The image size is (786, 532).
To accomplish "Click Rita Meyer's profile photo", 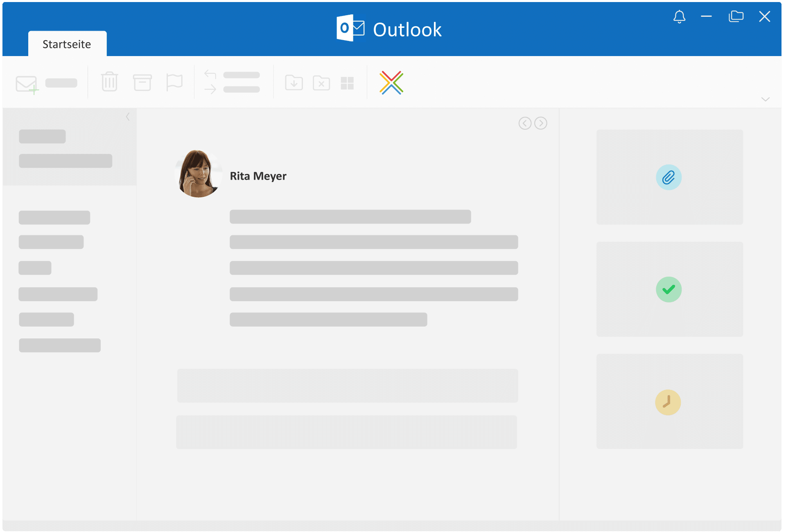I will (198, 174).
